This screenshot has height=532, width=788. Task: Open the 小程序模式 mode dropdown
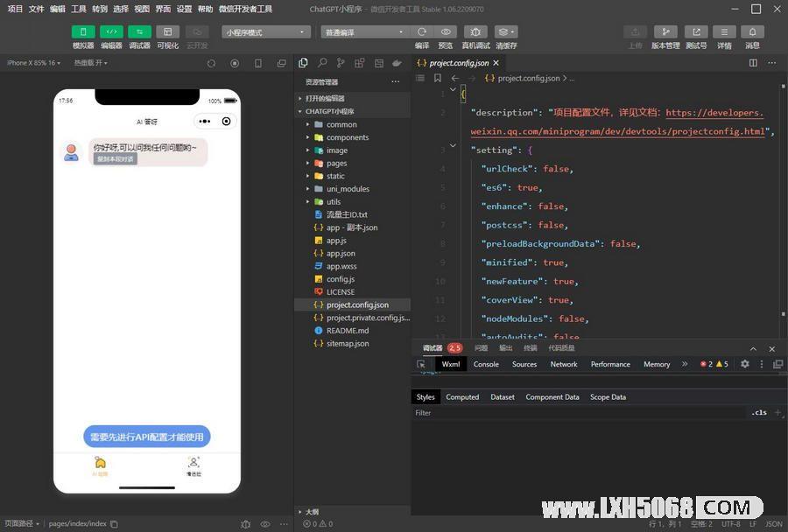266,32
